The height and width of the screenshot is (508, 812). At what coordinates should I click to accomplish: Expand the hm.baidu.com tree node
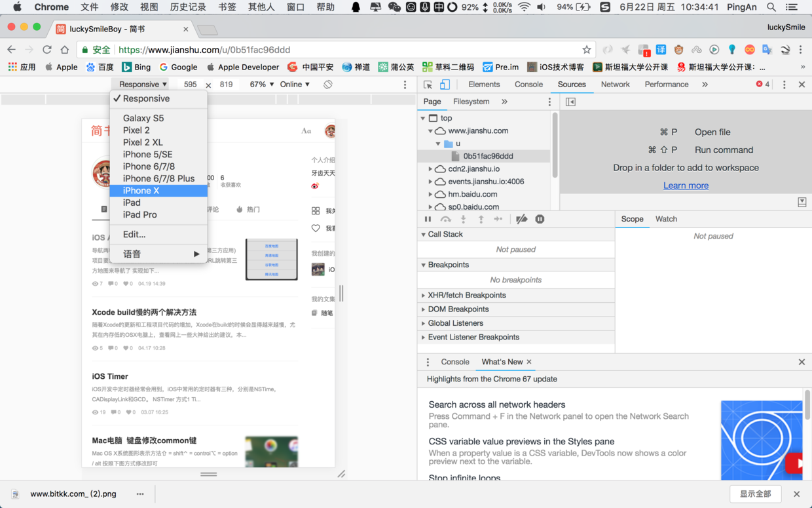point(430,195)
